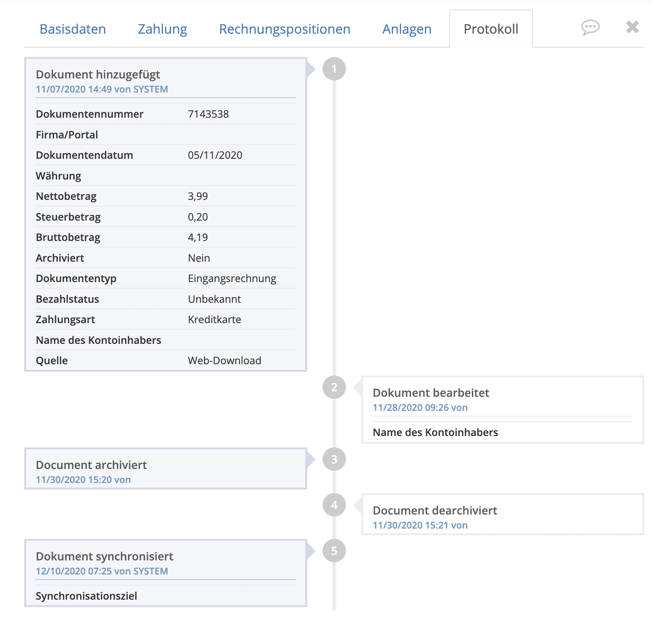Select the Bruttobetrag value 4,19
The height and width of the screenshot is (620, 672).
(198, 237)
